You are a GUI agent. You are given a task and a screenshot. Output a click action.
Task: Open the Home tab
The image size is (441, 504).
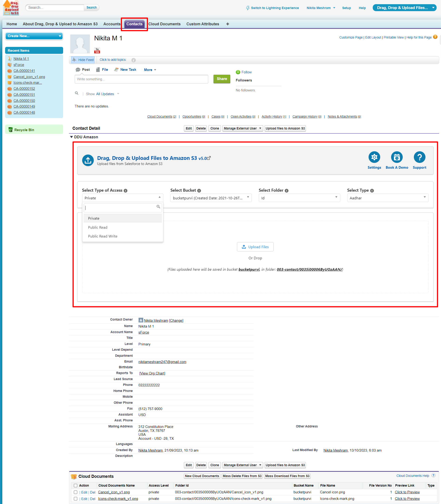point(12,24)
